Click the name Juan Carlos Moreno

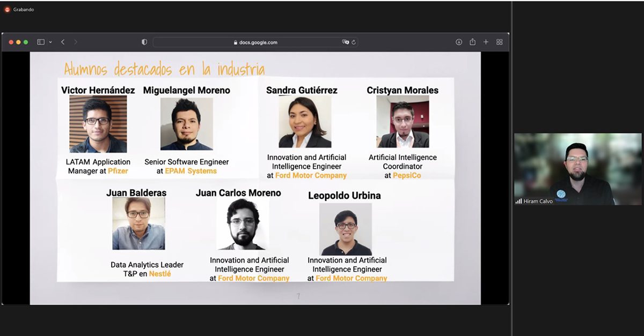pyautogui.click(x=238, y=192)
